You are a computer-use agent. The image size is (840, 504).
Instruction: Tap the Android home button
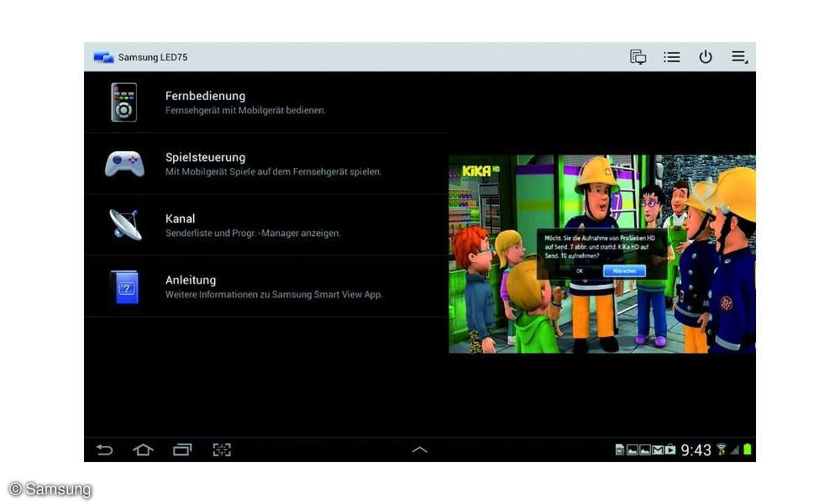pyautogui.click(x=143, y=450)
